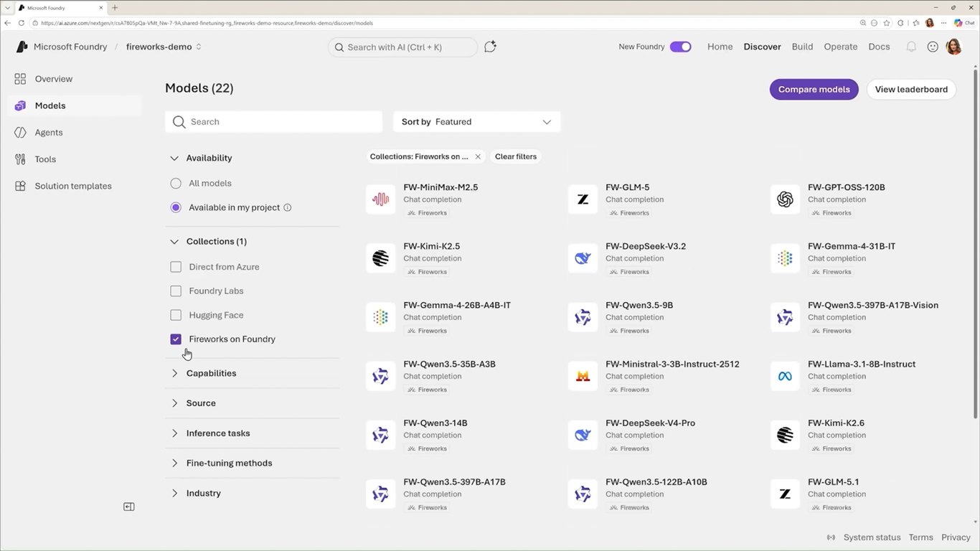Select the All models radio button

[x=176, y=183]
